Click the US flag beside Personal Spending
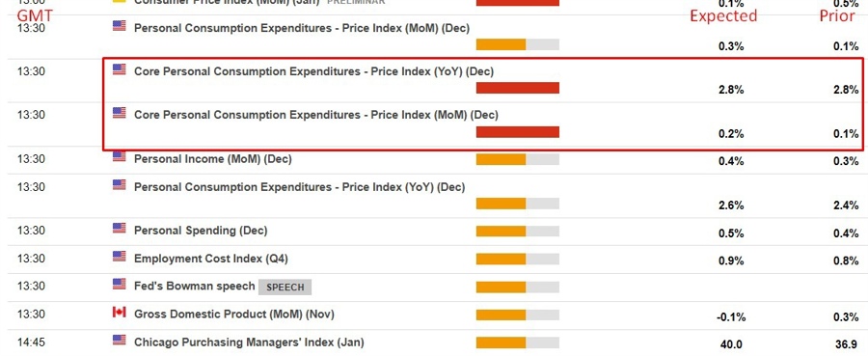The height and width of the screenshot is (356, 868). coord(119,228)
